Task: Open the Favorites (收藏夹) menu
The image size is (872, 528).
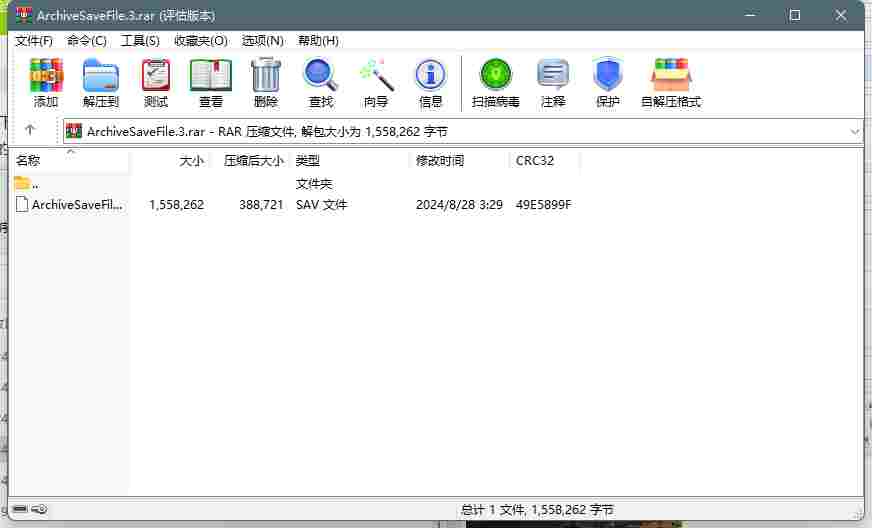Action: pyautogui.click(x=201, y=41)
